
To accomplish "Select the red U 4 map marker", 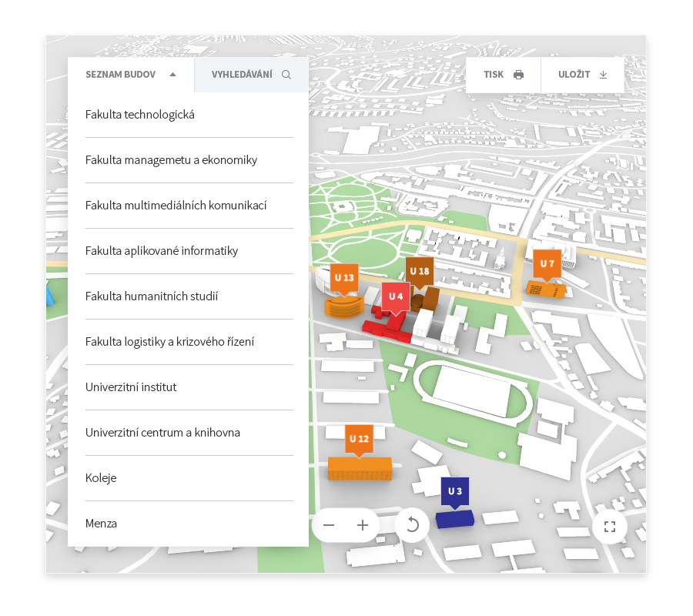I will pyautogui.click(x=396, y=296).
